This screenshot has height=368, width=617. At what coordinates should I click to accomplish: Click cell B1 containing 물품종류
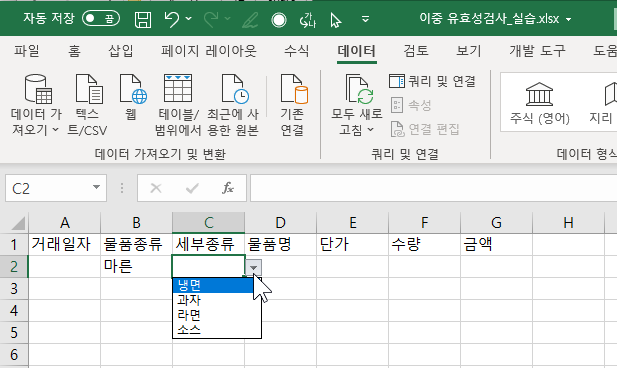tap(136, 244)
